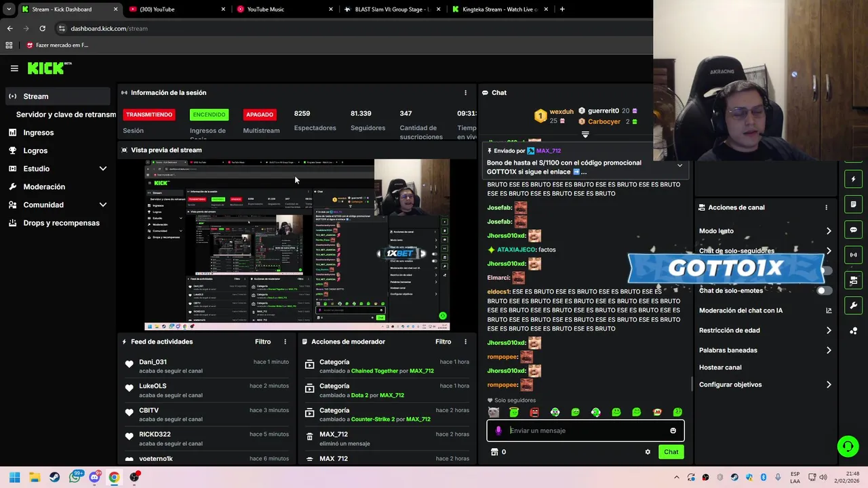Screen dimensions: 868x488
Task: Open Windows Start menu
Action: point(14,477)
